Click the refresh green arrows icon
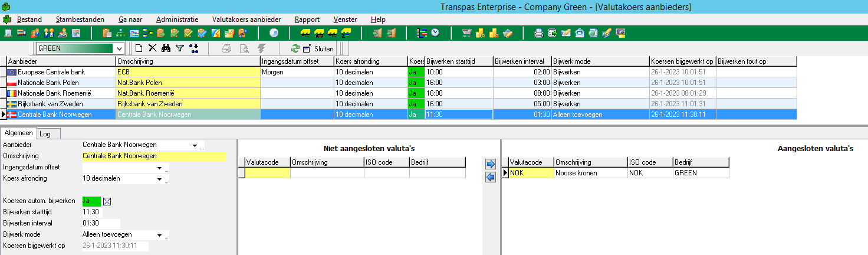This screenshot has height=255, width=868. tap(295, 48)
